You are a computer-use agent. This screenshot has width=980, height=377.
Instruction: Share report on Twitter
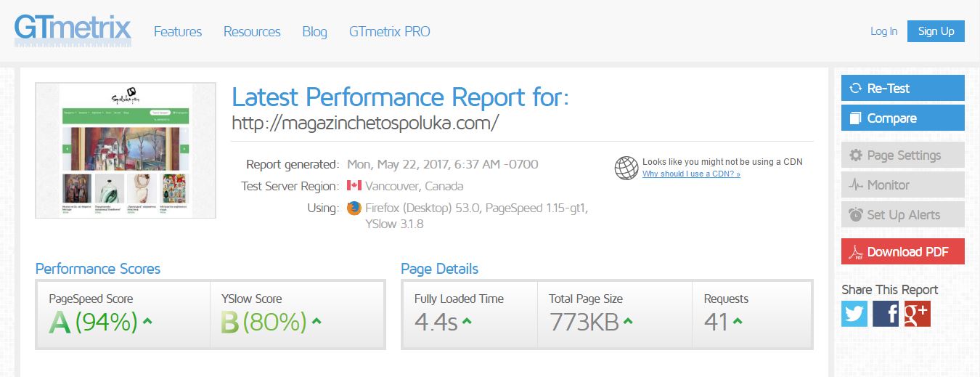854,314
